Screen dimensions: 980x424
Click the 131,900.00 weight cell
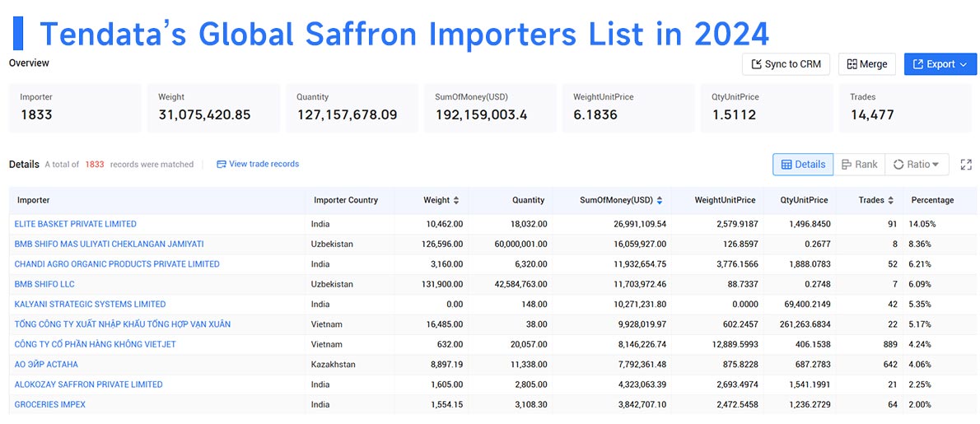click(442, 284)
